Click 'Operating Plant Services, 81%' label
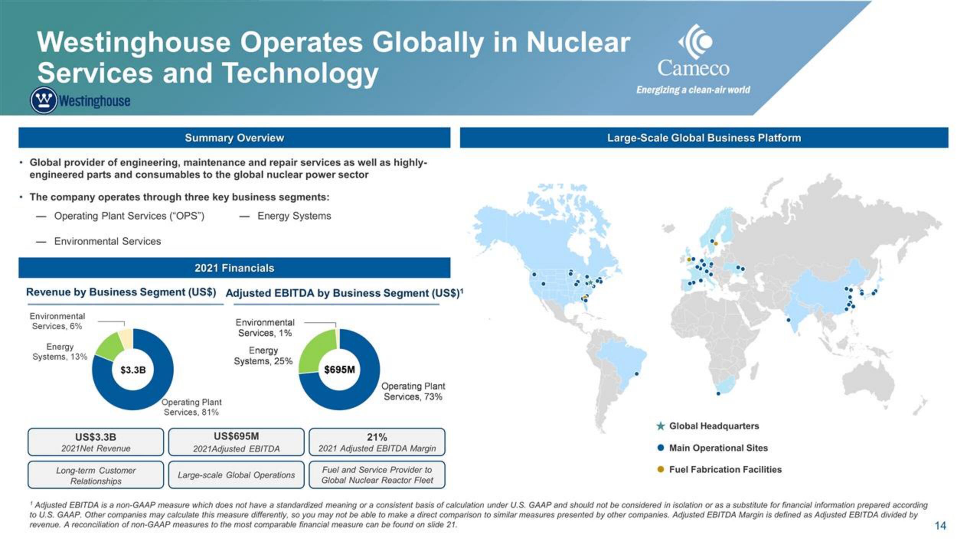This screenshot has height=551, width=980. (x=191, y=407)
